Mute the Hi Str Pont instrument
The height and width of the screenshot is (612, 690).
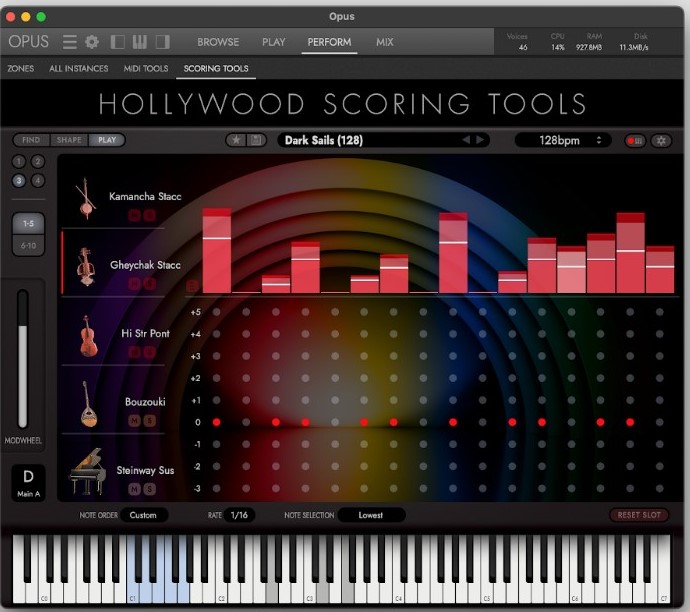134,352
